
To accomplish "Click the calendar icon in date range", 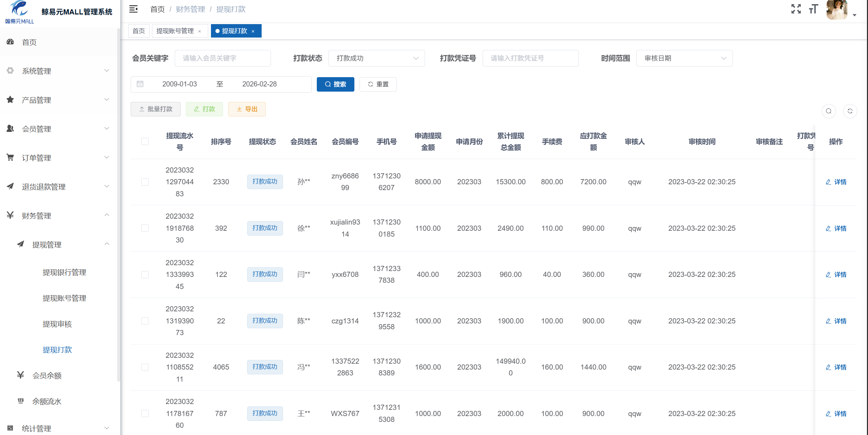I will click(140, 84).
